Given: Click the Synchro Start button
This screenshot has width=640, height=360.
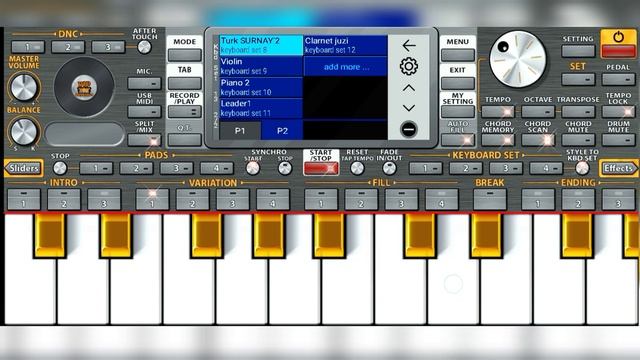Looking at the screenshot, I should (253, 168).
